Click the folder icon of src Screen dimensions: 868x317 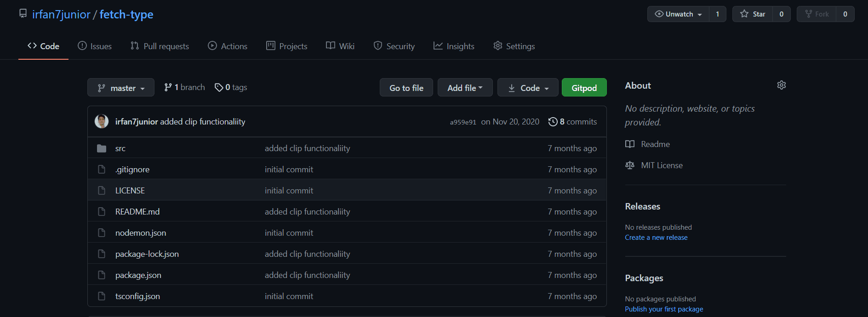tap(102, 148)
